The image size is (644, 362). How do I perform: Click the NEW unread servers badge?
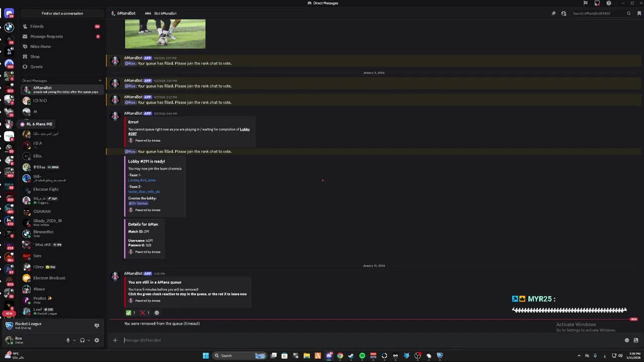pyautogui.click(x=9, y=313)
